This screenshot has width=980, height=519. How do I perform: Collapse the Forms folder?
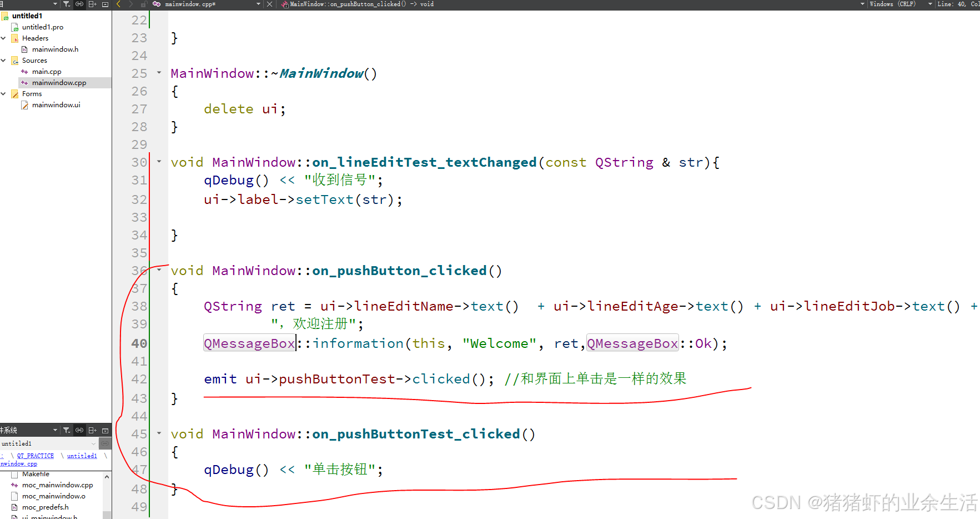point(3,94)
